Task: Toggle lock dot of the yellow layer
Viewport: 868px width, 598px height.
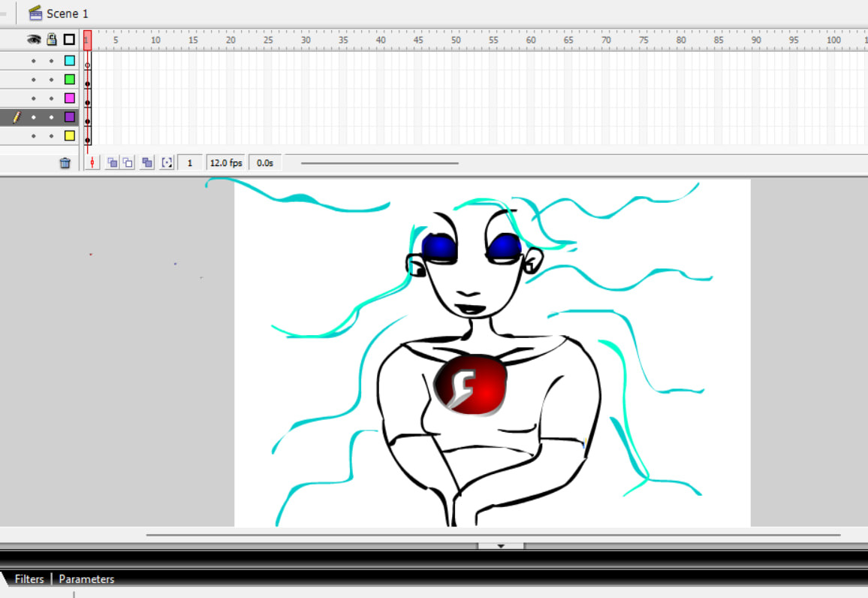Action: tap(52, 136)
